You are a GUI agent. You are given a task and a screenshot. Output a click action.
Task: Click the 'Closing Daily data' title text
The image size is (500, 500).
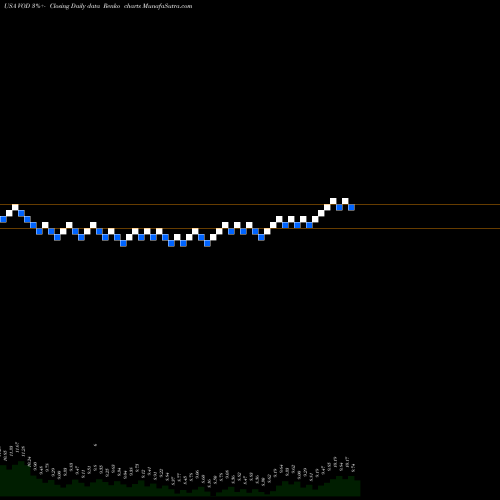pos(75,6)
